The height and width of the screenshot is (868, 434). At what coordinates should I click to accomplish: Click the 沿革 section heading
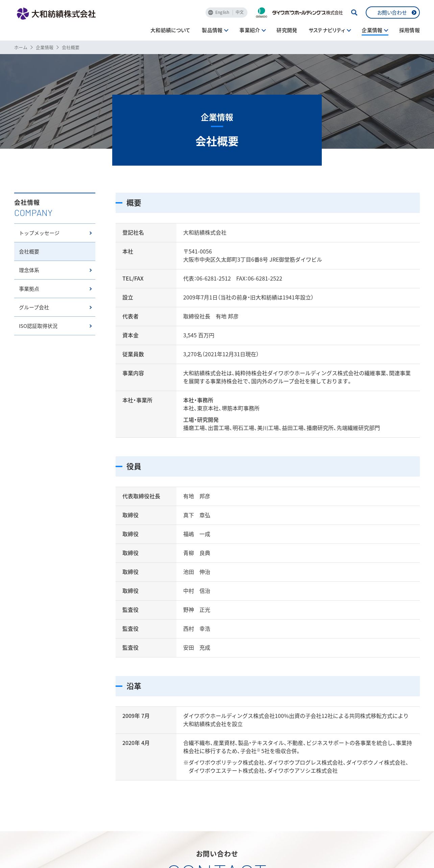134,686
